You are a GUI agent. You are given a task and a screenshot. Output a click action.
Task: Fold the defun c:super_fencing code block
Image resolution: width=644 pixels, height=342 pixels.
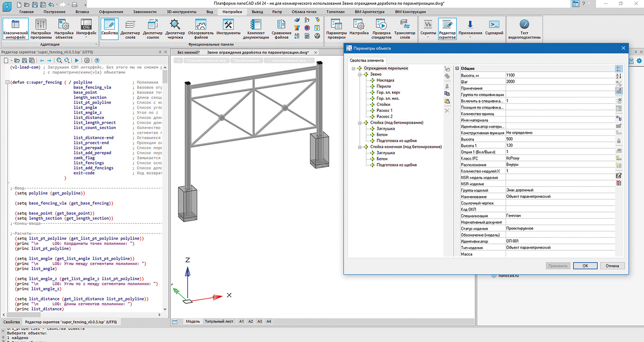[7, 82]
